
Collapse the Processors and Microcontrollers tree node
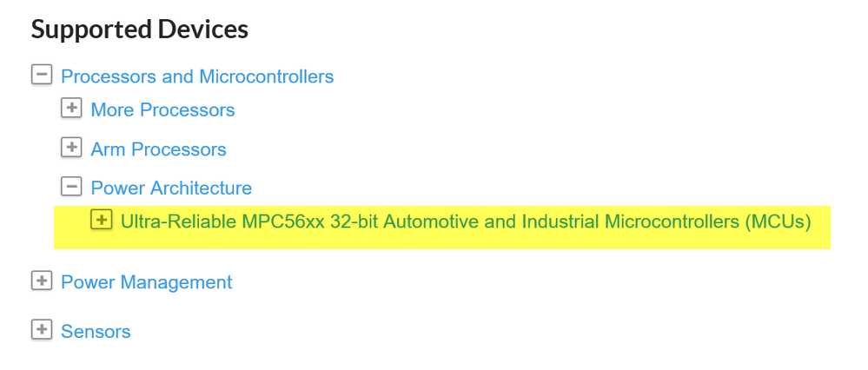click(41, 75)
